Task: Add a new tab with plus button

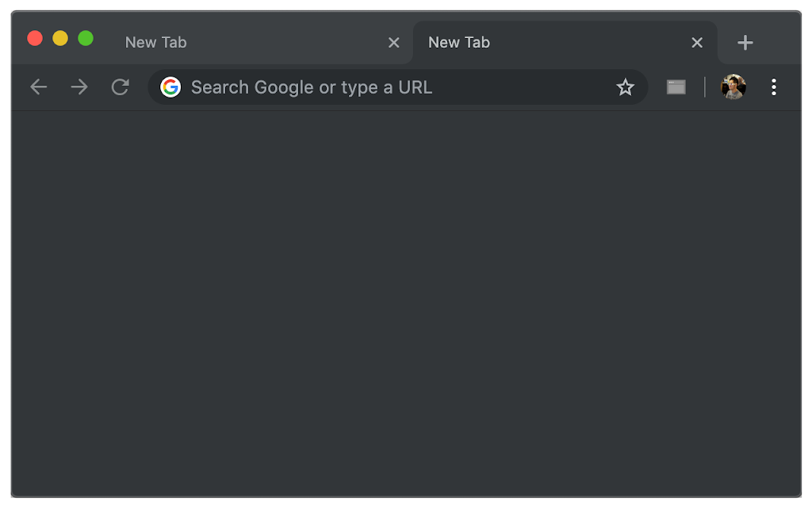Action: [x=745, y=43]
